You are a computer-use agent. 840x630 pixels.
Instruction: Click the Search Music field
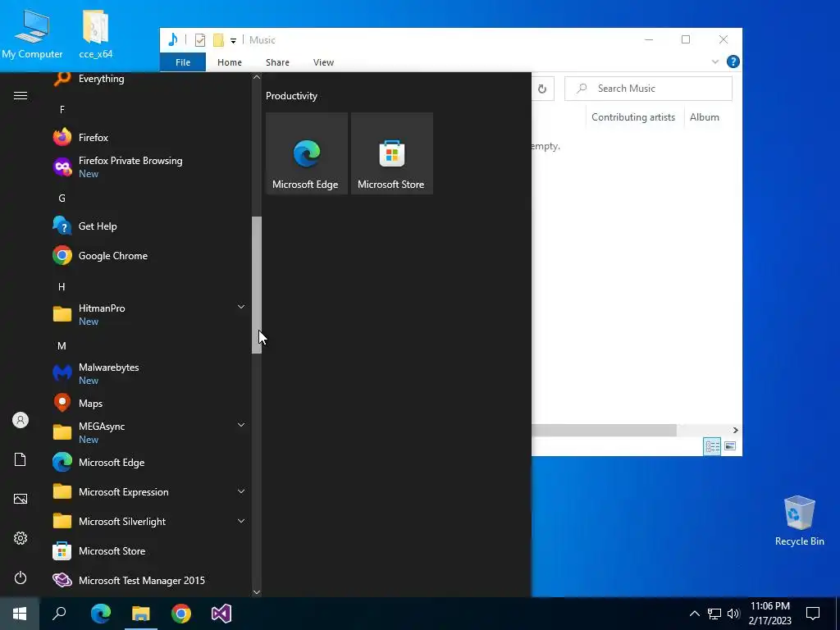pyautogui.click(x=648, y=89)
